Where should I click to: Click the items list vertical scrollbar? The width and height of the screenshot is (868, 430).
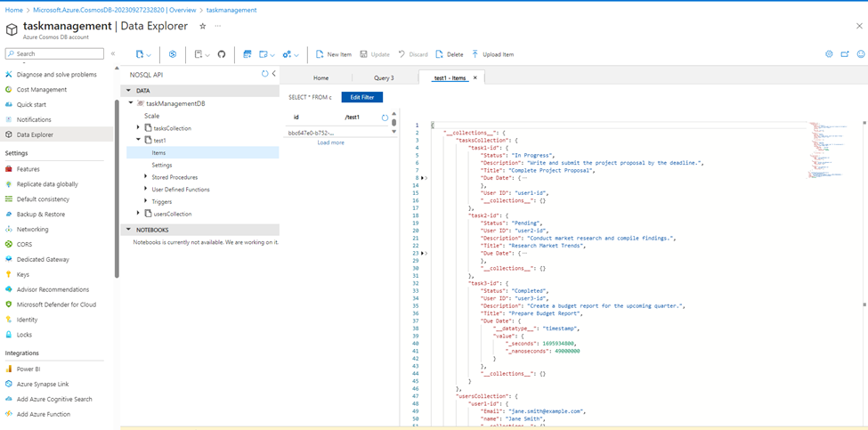point(394,124)
